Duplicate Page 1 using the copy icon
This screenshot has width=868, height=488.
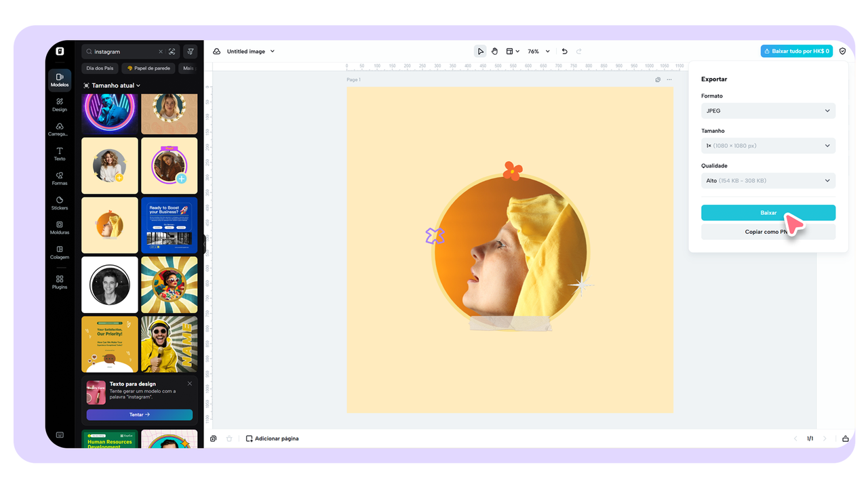point(658,80)
